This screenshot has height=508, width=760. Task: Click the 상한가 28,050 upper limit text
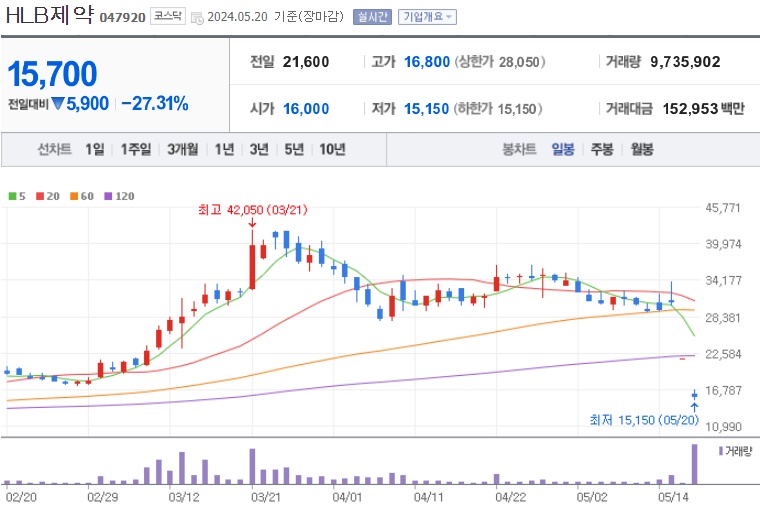tap(500, 62)
